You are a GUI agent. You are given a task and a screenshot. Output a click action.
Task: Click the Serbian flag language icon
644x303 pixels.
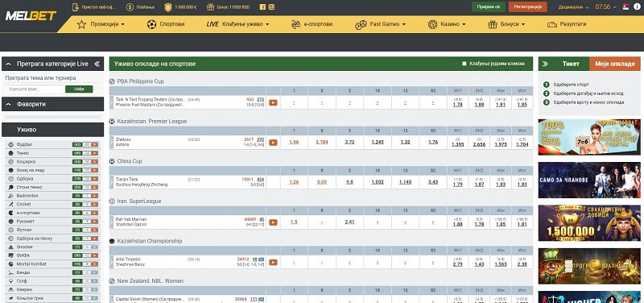[626, 6]
